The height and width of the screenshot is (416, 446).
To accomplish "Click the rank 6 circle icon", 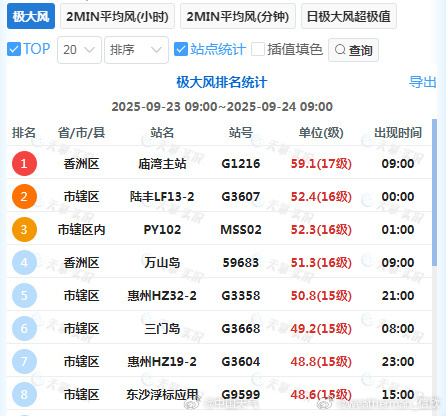I will (24, 328).
